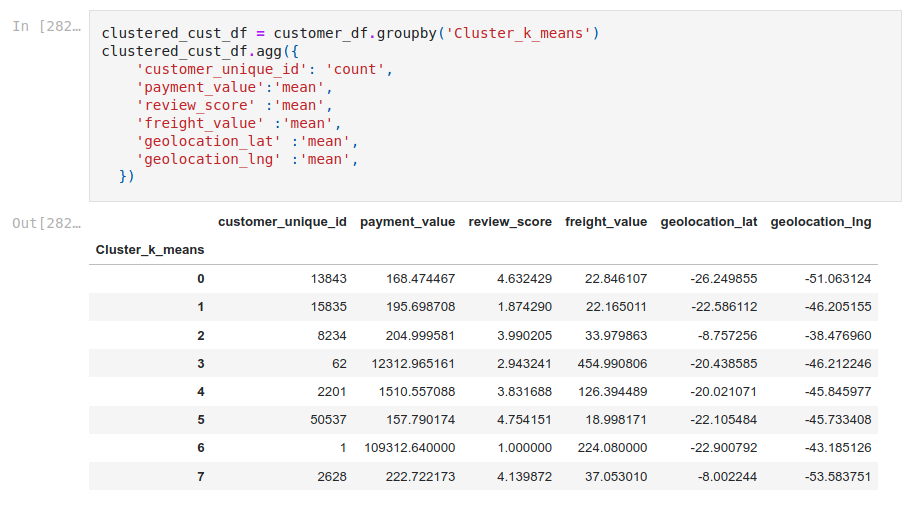Viewport: 920px width, 508px height.
Task: Place cursor on the groupby code line
Action: 350,33
